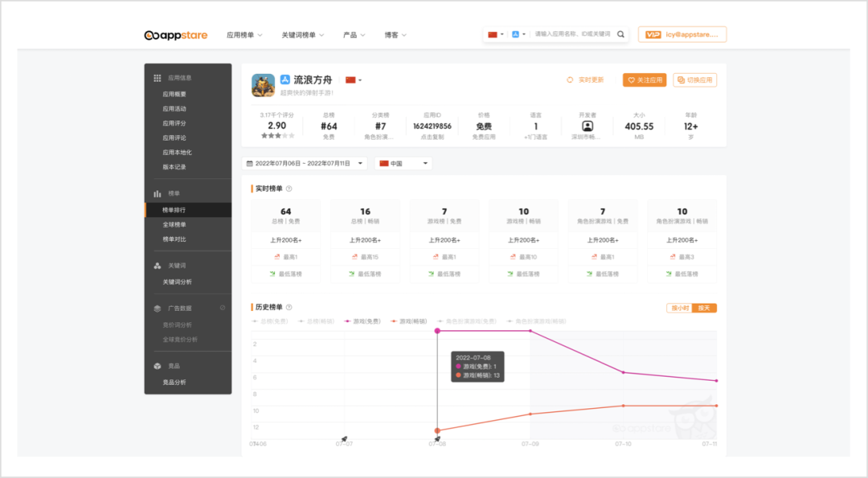The image size is (868, 478).
Task: Click the search magnifier icon
Action: point(620,35)
